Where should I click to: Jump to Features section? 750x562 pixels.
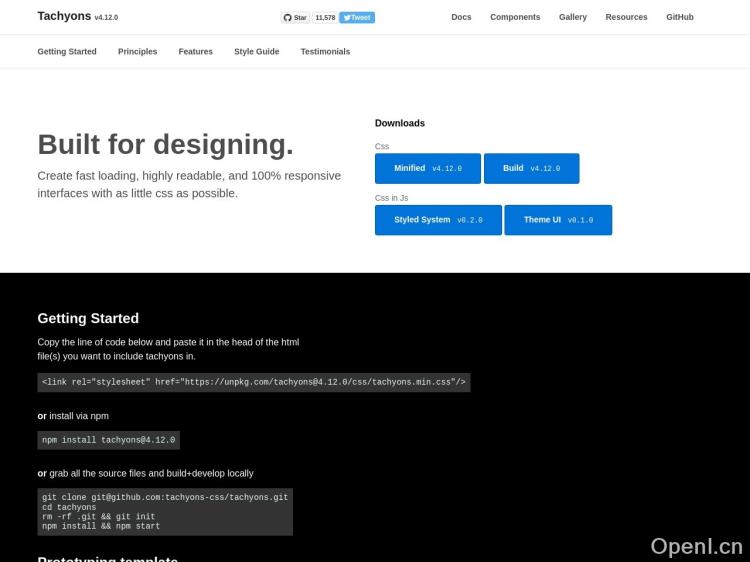point(195,52)
